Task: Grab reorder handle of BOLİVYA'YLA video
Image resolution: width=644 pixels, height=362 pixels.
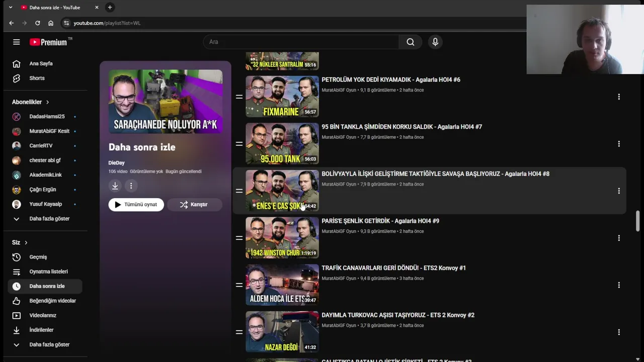Action: pos(239,191)
